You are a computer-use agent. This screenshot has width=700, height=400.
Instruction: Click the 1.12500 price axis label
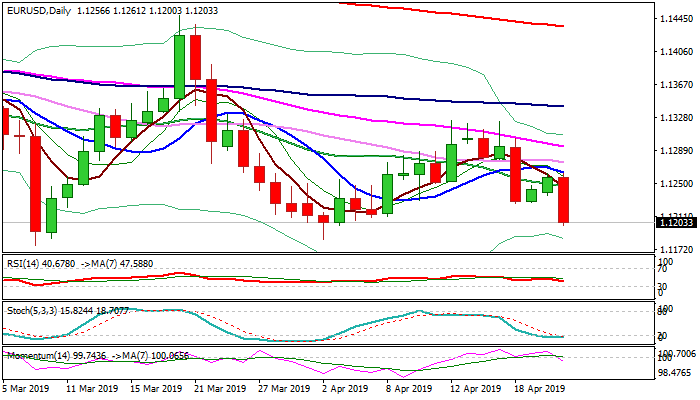pos(677,183)
